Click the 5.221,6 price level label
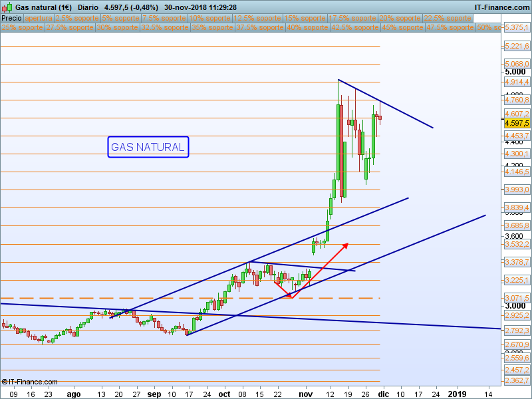The image size is (532, 399). [x=517, y=46]
